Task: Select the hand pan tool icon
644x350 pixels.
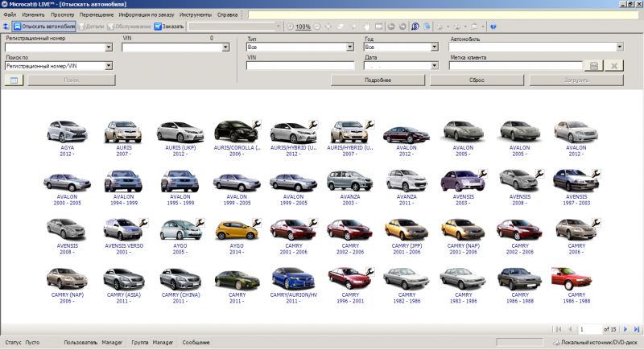Action: pyautogui.click(x=367, y=27)
